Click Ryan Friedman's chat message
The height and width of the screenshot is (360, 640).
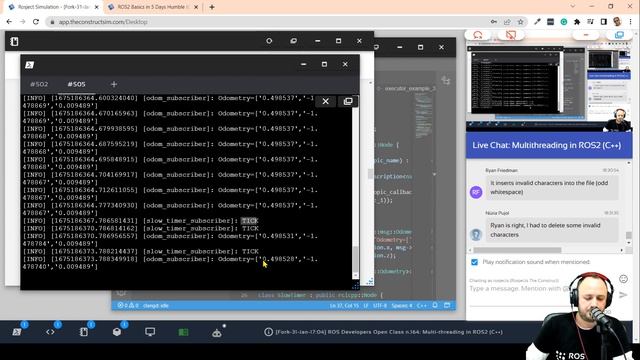(552, 187)
